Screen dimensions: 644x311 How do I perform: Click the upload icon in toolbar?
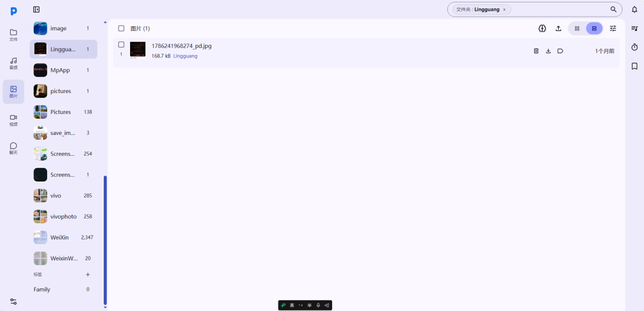point(558,29)
